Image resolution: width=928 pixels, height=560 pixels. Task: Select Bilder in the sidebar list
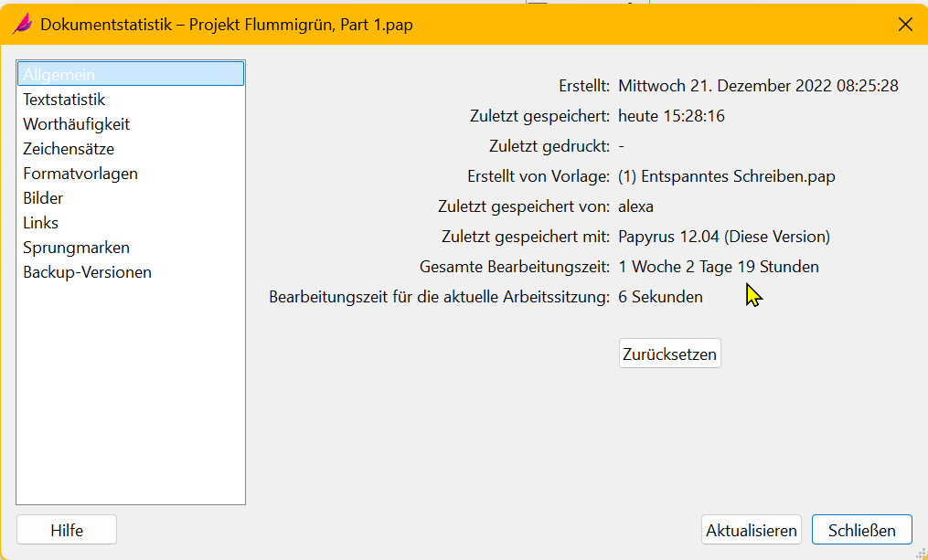[x=43, y=198]
